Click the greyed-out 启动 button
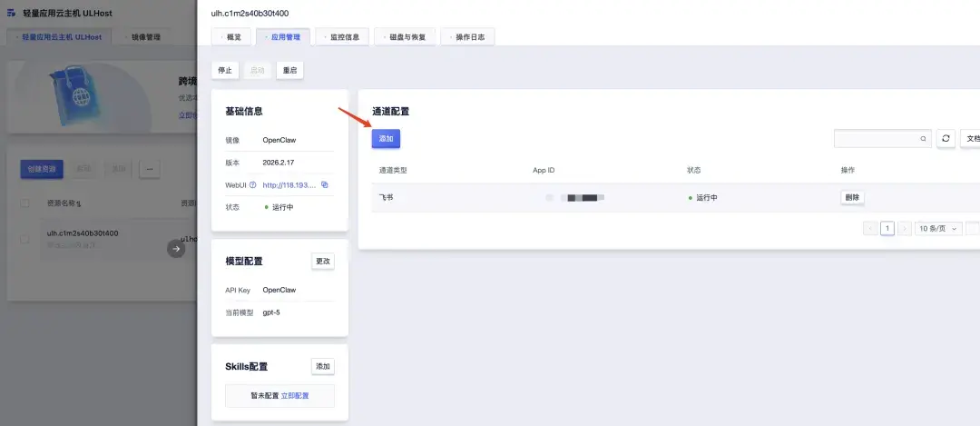 258,71
